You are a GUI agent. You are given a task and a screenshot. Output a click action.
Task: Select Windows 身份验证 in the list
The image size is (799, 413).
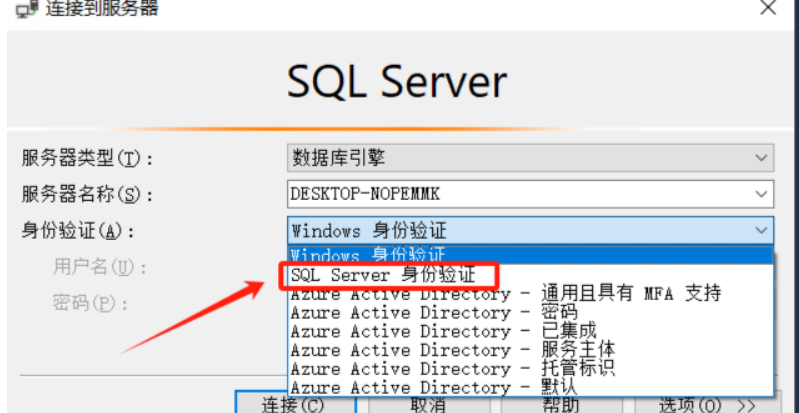tap(530, 254)
